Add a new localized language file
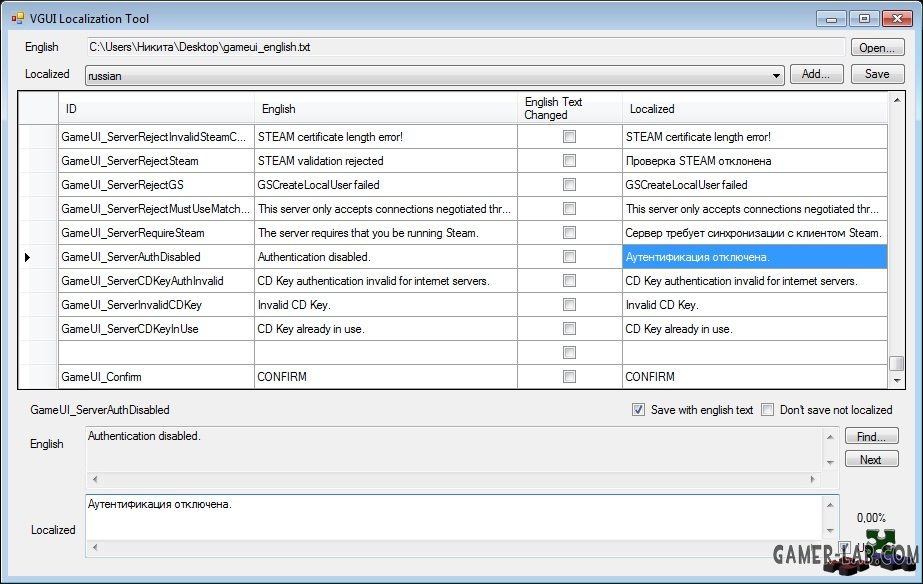 816,74
